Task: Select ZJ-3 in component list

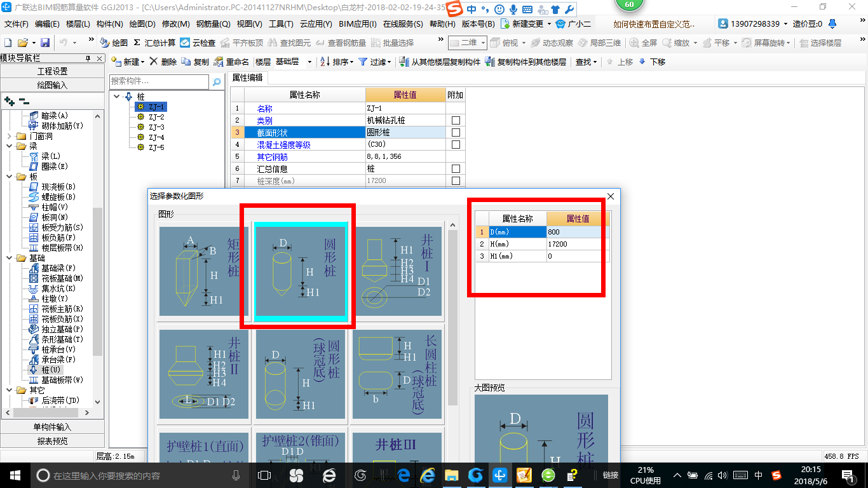Action: tap(156, 127)
